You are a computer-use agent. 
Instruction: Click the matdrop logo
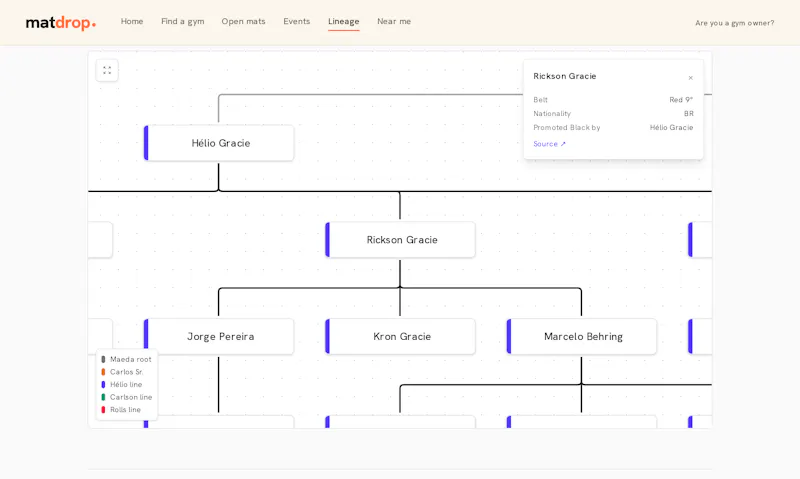coord(61,22)
